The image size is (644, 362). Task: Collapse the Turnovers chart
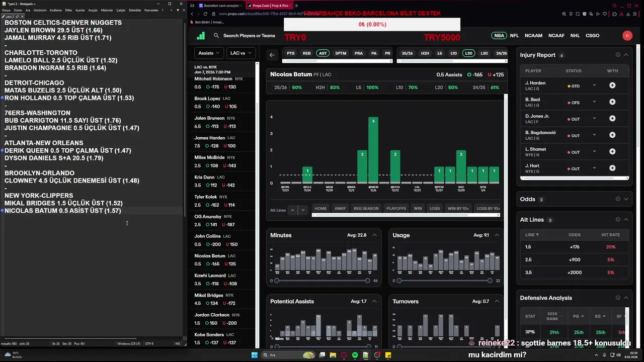point(497,302)
